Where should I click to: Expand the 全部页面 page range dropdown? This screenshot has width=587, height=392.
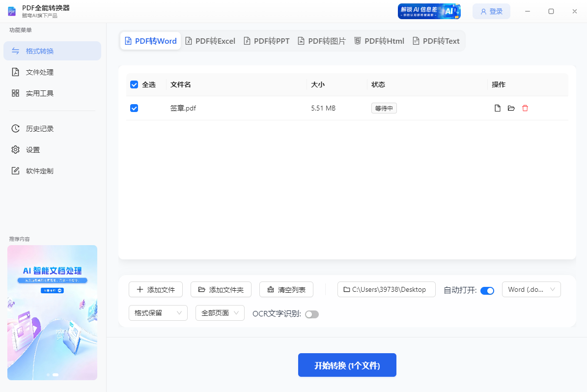click(x=220, y=312)
